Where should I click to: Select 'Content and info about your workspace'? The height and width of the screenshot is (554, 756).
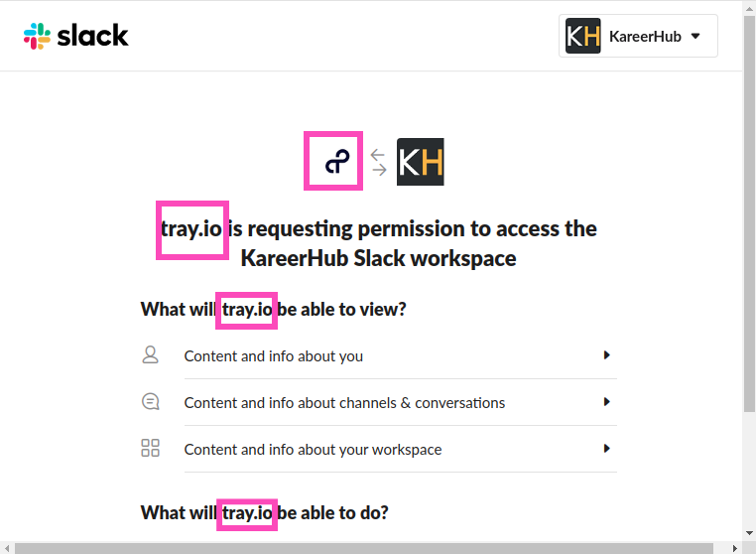tap(313, 449)
